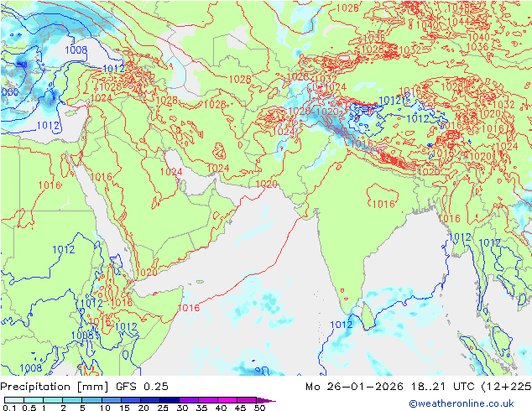Click the 'Precipitation [mm]' title text
The width and height of the screenshot is (532, 411).
[x=55, y=387]
